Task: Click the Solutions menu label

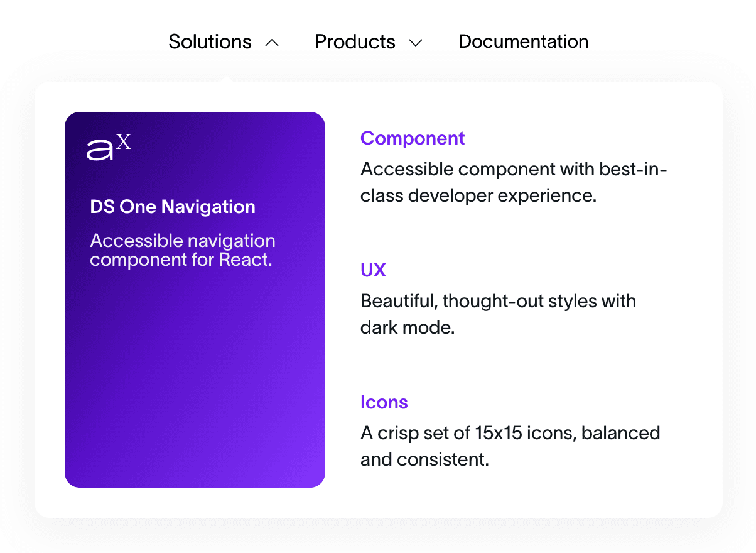Action: [210, 42]
